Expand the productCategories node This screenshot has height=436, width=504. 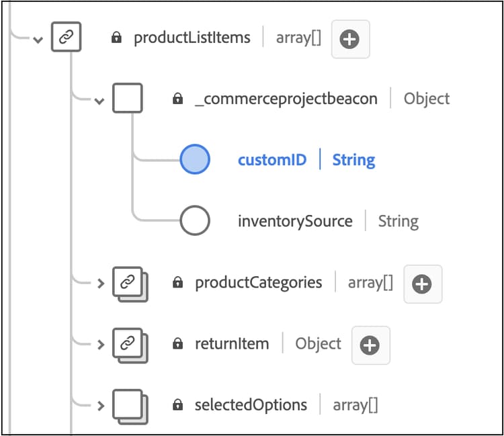coord(100,284)
